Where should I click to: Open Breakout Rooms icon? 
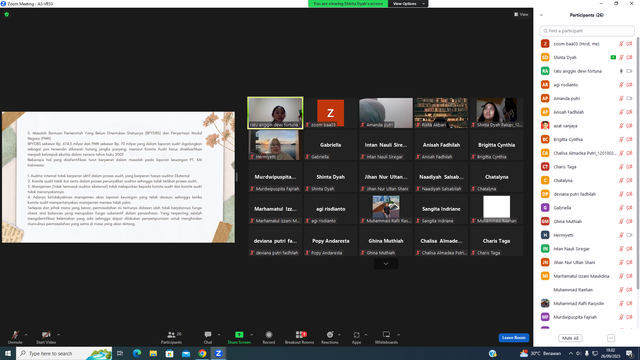click(x=300, y=335)
